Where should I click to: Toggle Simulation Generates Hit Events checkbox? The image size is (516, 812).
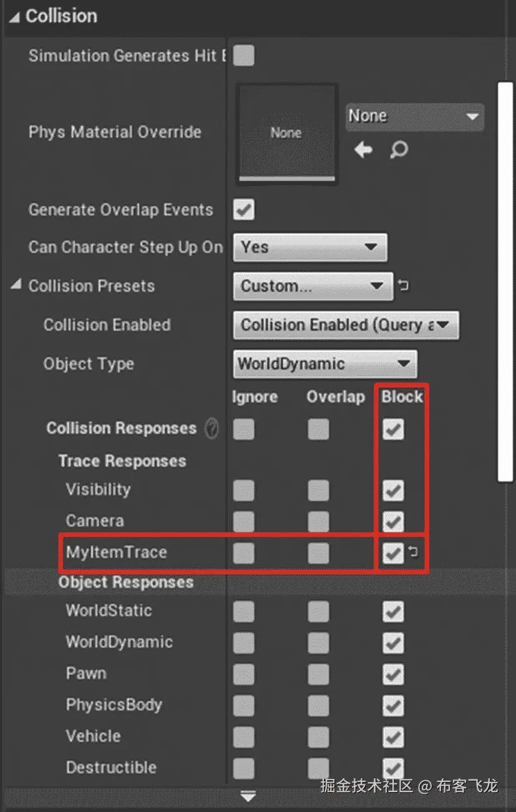[x=244, y=56]
